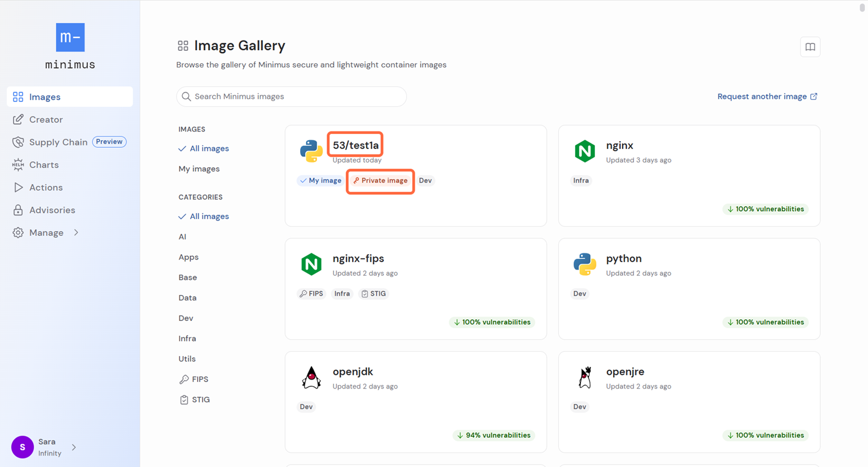Click the Actions play icon
Screen dimensions: 868x467
click(x=18, y=188)
